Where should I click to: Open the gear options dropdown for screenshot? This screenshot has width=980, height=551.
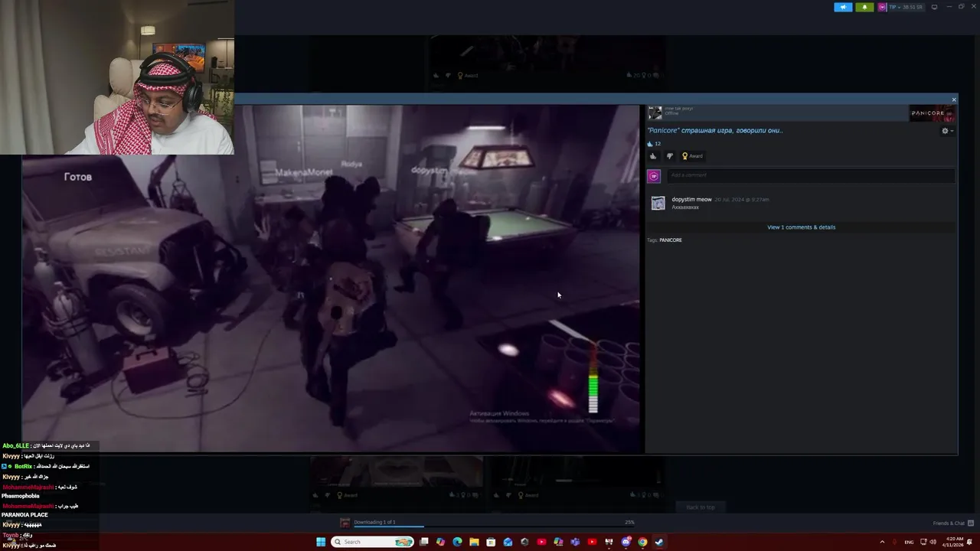click(x=947, y=131)
